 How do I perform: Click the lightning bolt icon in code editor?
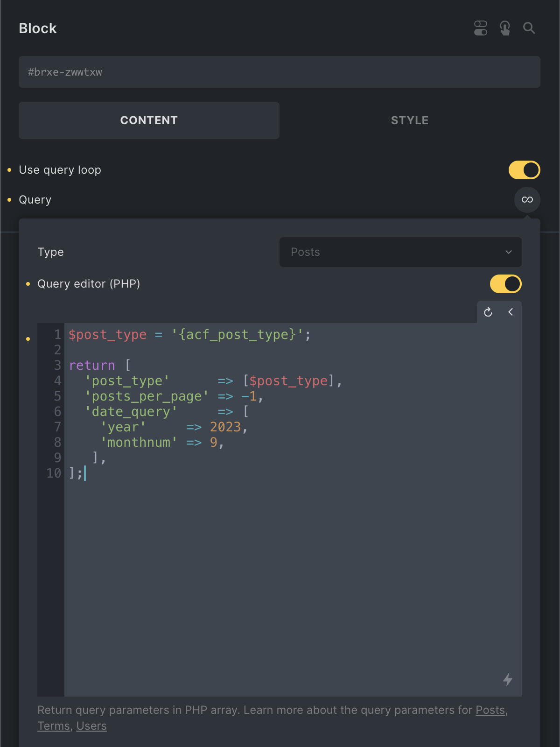508,680
